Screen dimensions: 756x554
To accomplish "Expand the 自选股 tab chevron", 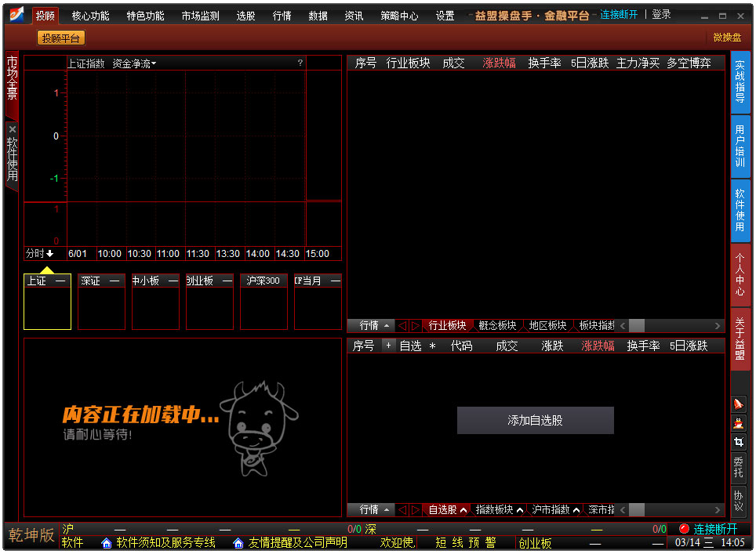I will (463, 510).
